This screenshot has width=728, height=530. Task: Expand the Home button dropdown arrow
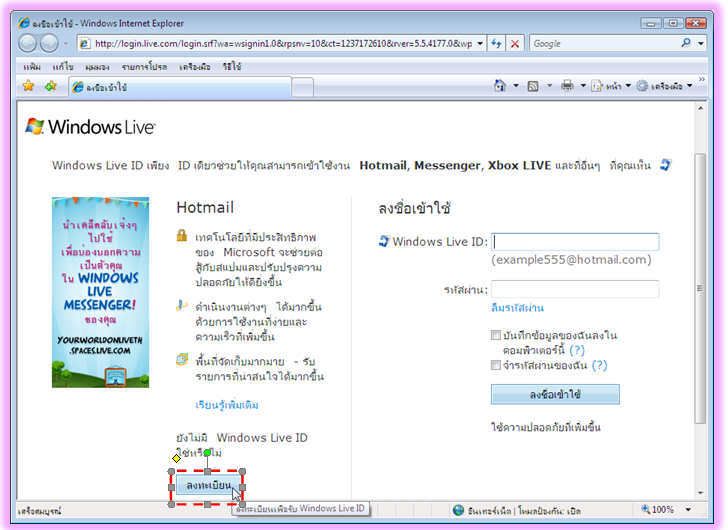(516, 86)
